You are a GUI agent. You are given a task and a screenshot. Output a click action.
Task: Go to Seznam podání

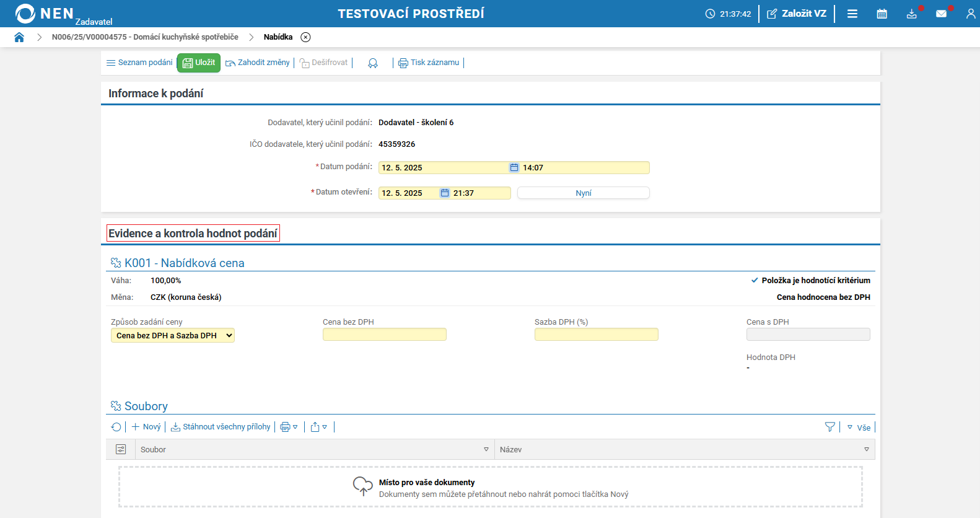click(x=139, y=63)
